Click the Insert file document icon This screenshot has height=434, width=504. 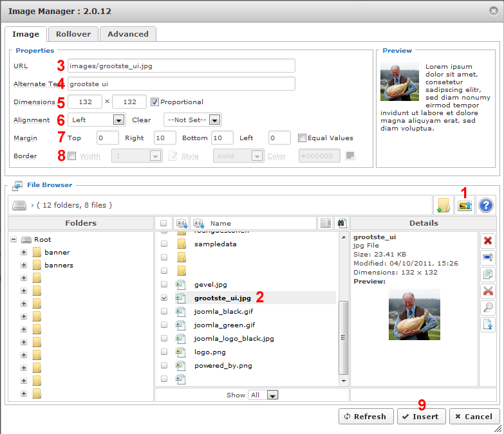(488, 324)
